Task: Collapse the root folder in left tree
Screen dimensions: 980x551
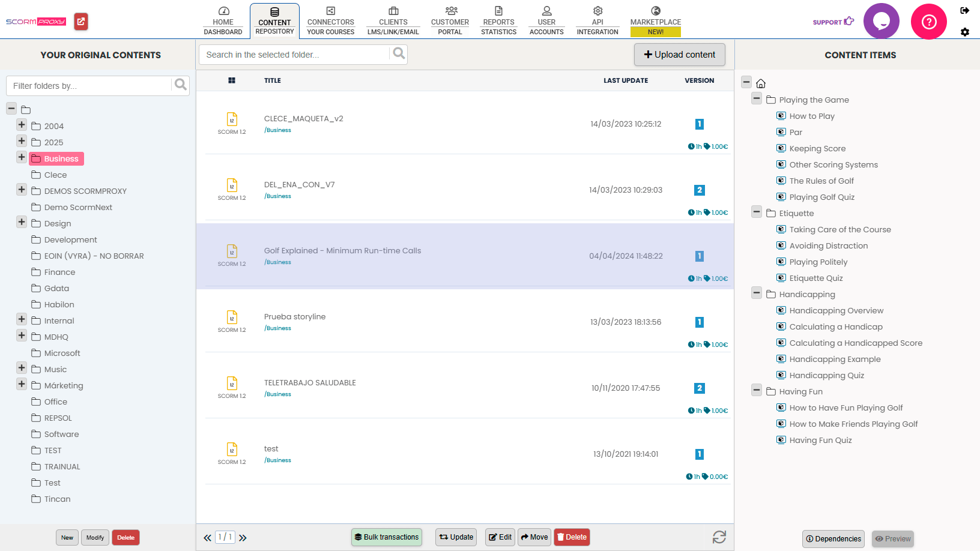Action: (x=11, y=109)
